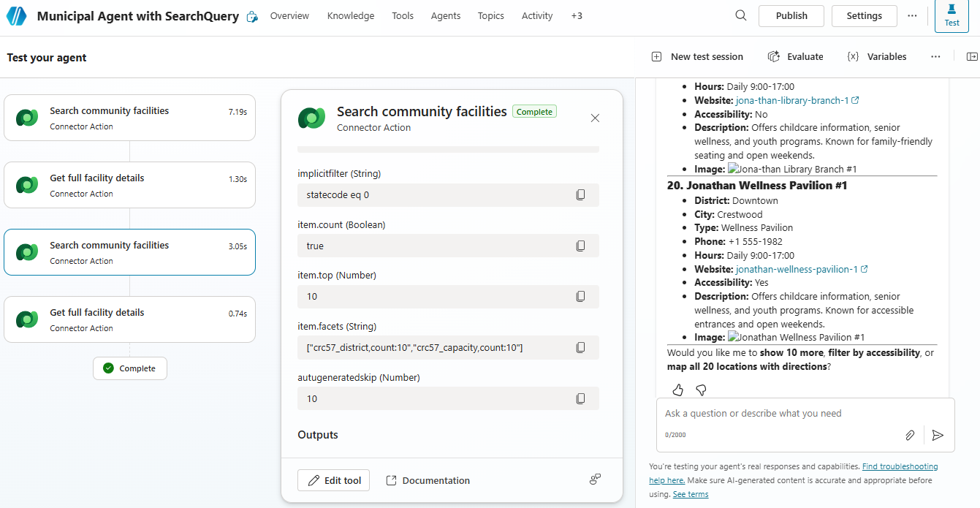Click the thumbs down feedback icon
980x508 pixels.
pos(701,390)
